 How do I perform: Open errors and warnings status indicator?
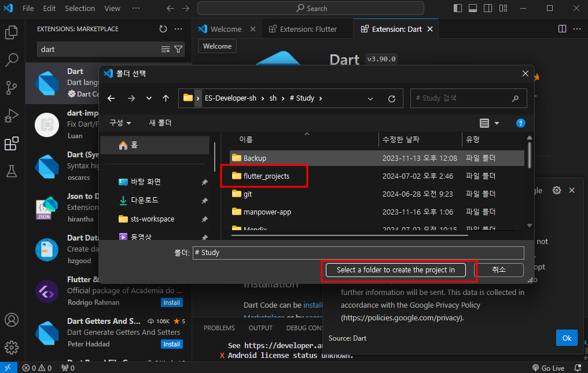click(x=37, y=368)
